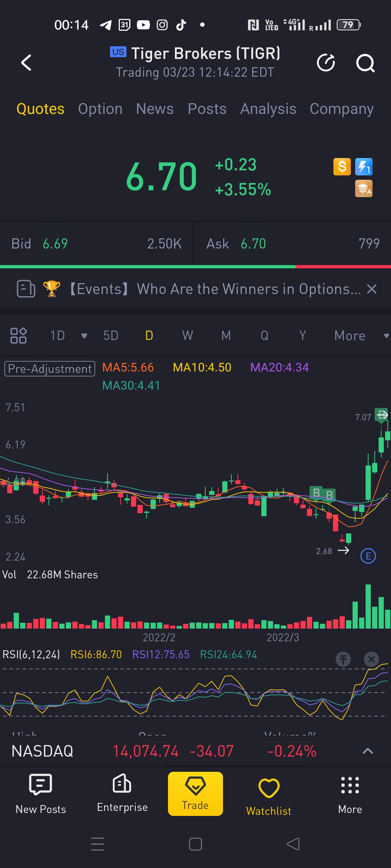This screenshot has width=391, height=868.
Task: Expand the NASDAQ index bar
Action: [x=368, y=751]
